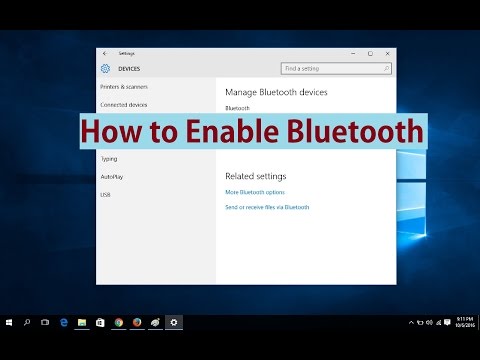Open the Windows Start menu
The image size is (480, 360).
(9, 322)
